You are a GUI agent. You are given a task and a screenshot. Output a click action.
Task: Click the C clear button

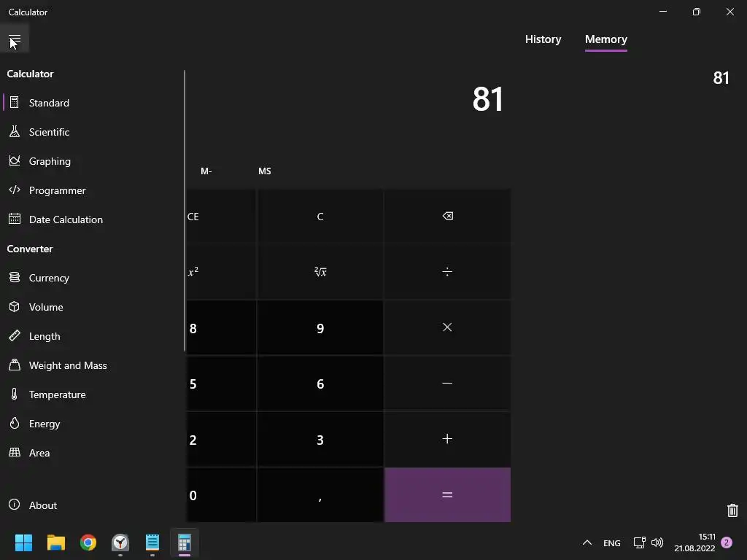320,217
